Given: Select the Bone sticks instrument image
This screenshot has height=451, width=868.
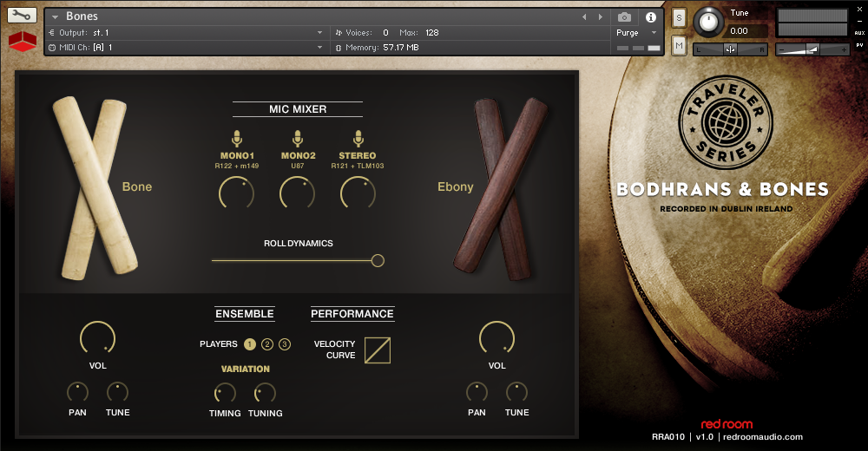Looking at the screenshot, I should pyautogui.click(x=95, y=189).
